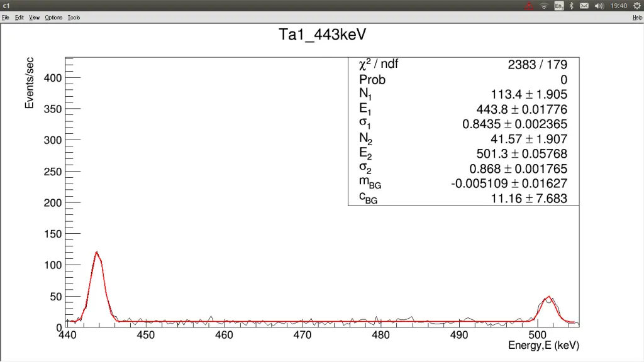The width and height of the screenshot is (644, 362).
Task: Click the Events/sec y-axis title
Action: [x=29, y=83]
